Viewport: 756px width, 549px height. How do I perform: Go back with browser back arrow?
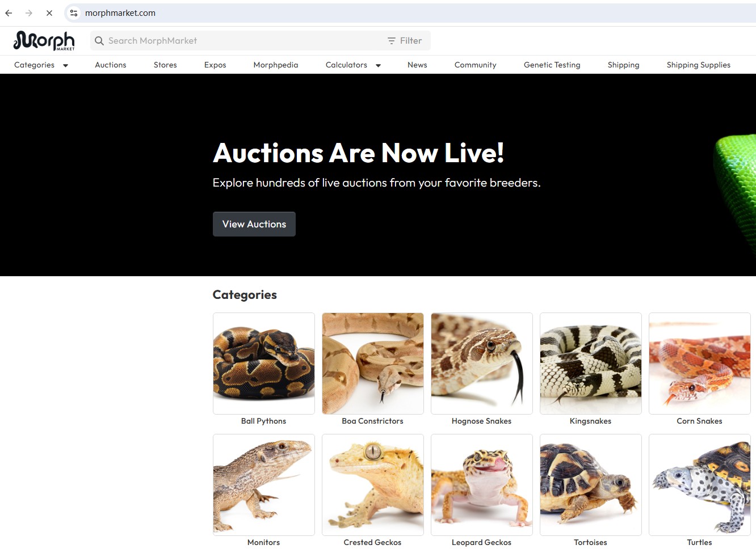(9, 13)
